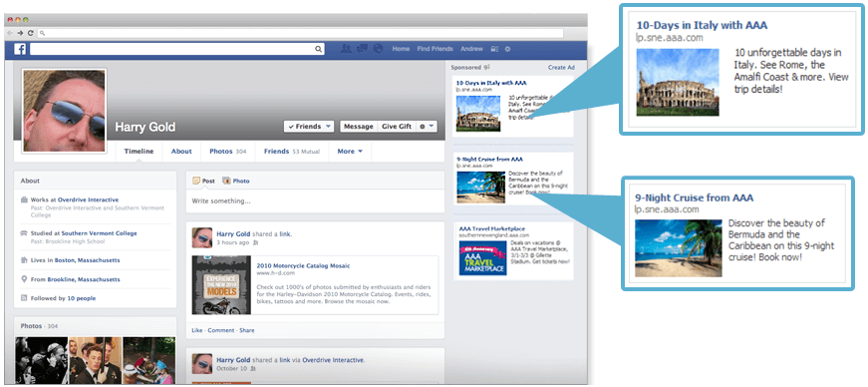This screenshot has width=868, height=387.
Task: Open the Create Ad link
Action: (x=561, y=68)
